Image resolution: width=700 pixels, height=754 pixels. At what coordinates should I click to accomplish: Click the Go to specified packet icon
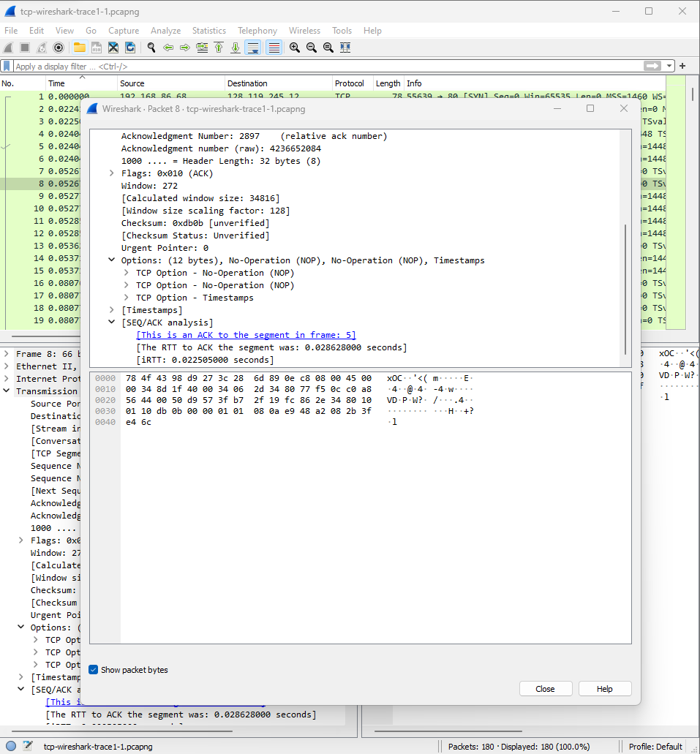(202, 48)
